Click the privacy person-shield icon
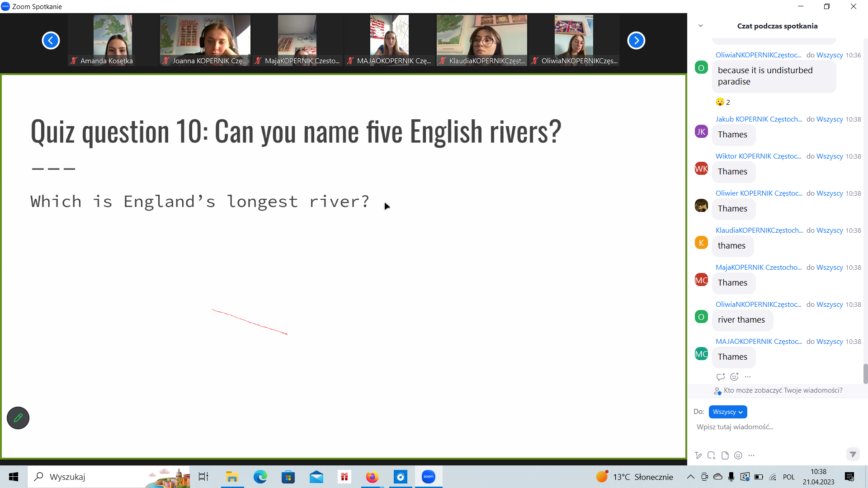 [x=717, y=391]
